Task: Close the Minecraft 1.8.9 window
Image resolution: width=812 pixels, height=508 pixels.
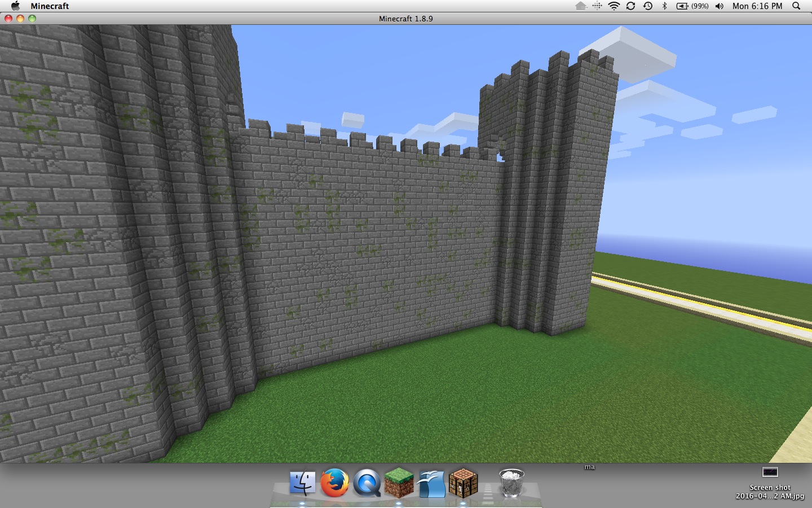Action: click(x=8, y=19)
